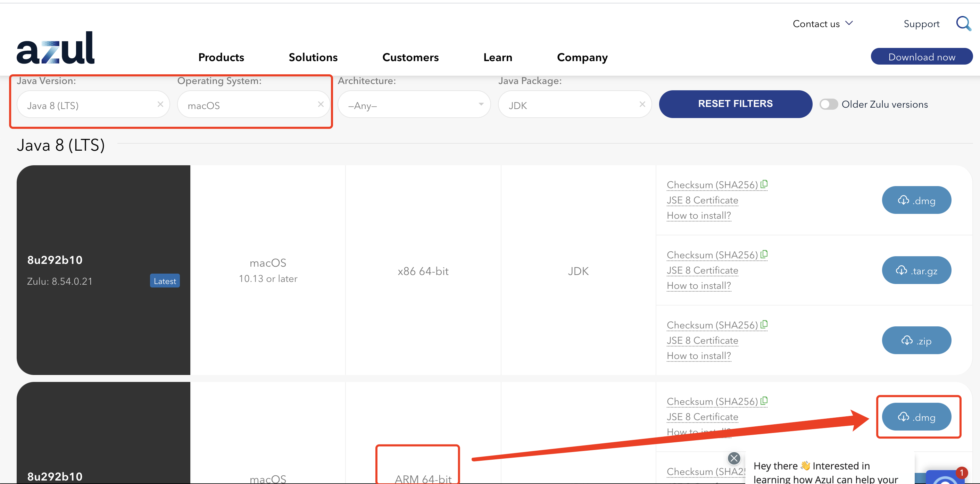
Task: Open JSE 8 Certificate for x86 .dmg
Action: (x=702, y=200)
